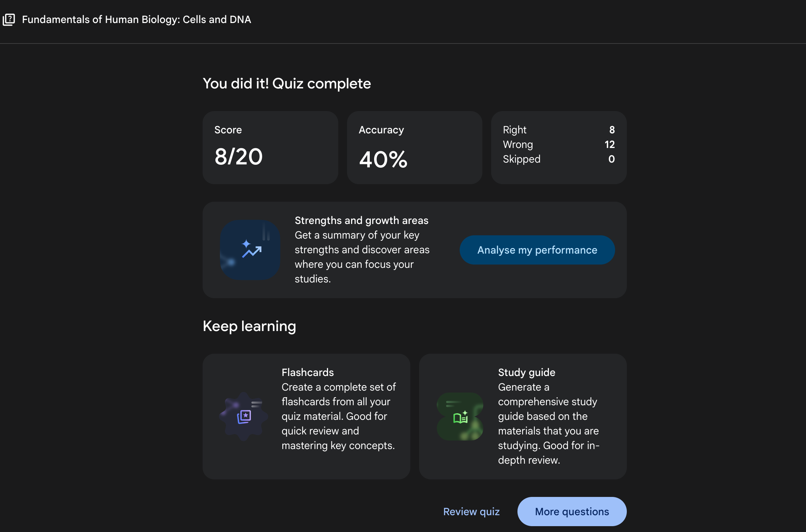Click the Wrong count of 12
The image size is (806, 532).
[609, 144]
